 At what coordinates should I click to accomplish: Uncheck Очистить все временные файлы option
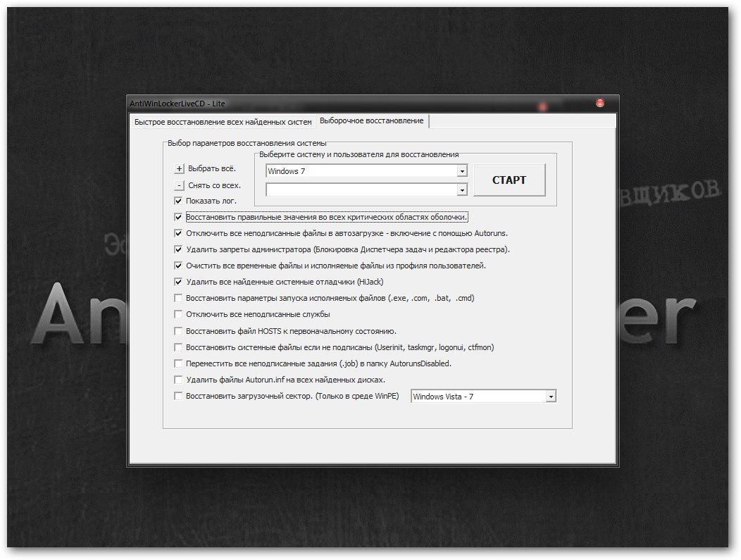[179, 266]
